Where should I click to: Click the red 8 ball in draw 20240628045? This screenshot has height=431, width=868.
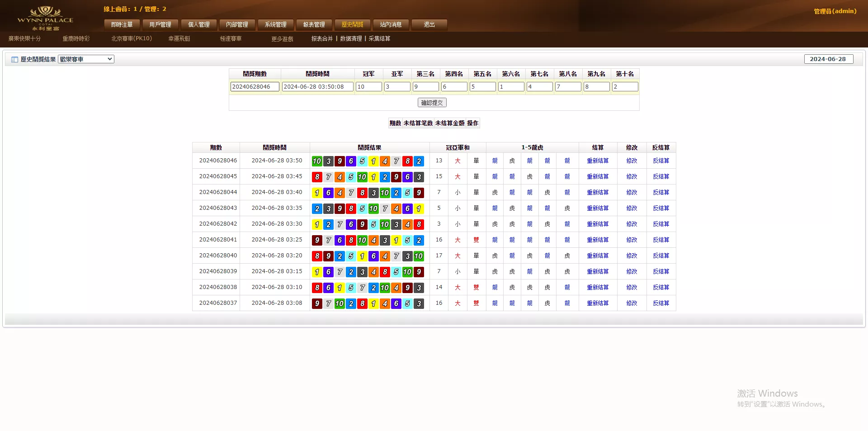click(317, 177)
